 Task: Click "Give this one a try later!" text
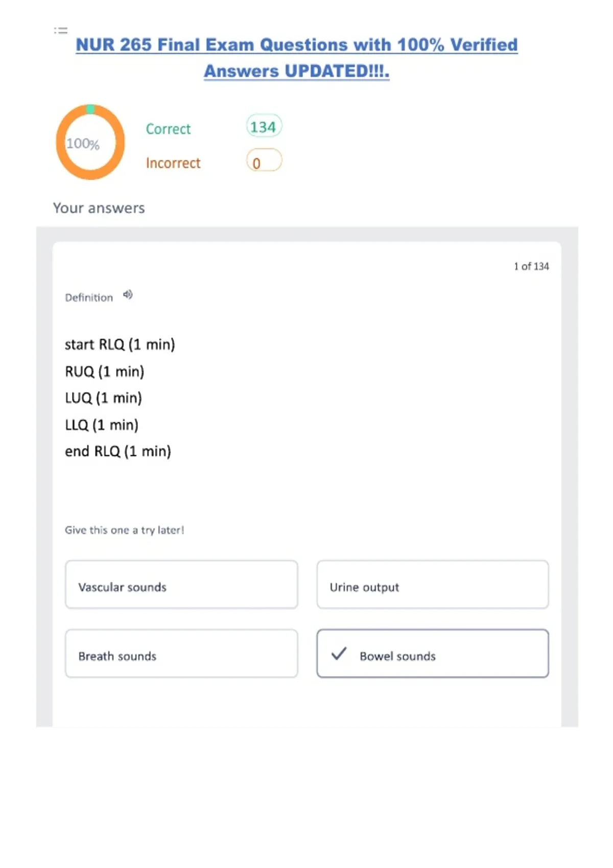125,531
